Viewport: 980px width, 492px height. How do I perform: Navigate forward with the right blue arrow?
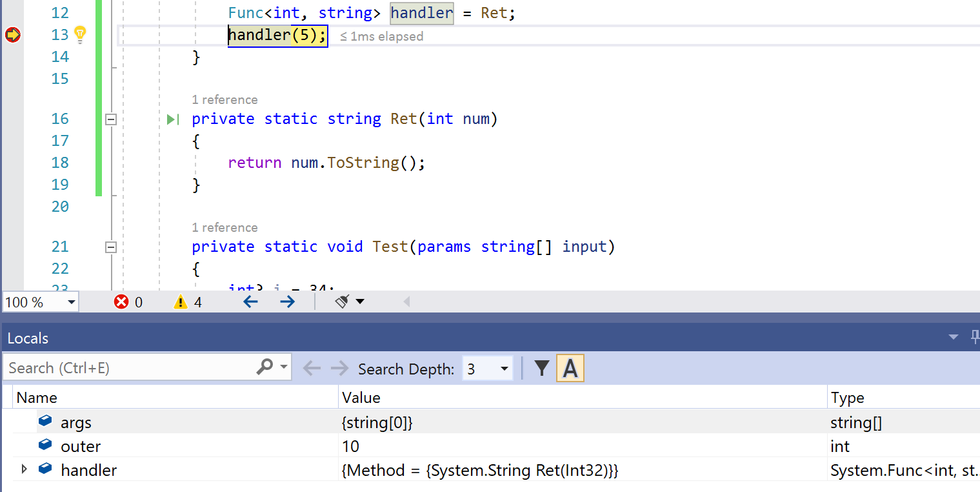coord(288,302)
